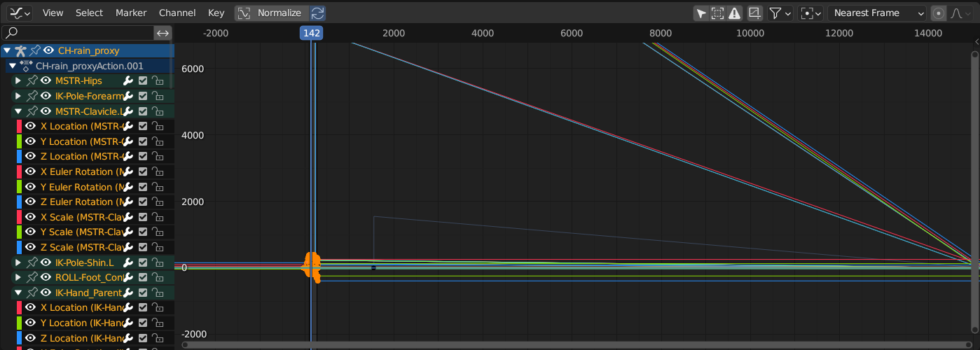Lock the MSTR-Hips group
Image resolution: width=980 pixels, height=350 pixels.
point(158,80)
